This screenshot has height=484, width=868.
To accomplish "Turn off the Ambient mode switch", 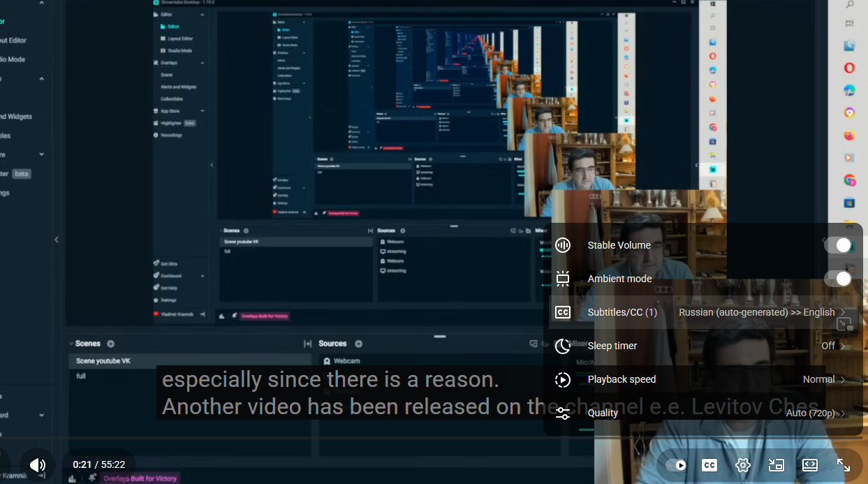I will click(x=839, y=279).
